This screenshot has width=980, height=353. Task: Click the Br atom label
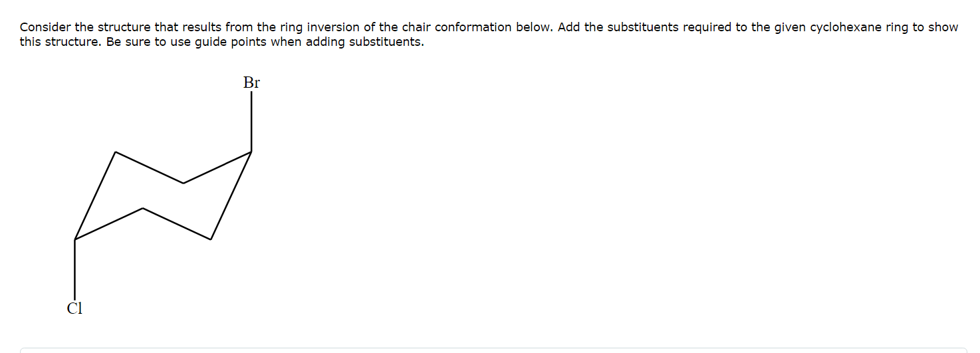pos(251,83)
